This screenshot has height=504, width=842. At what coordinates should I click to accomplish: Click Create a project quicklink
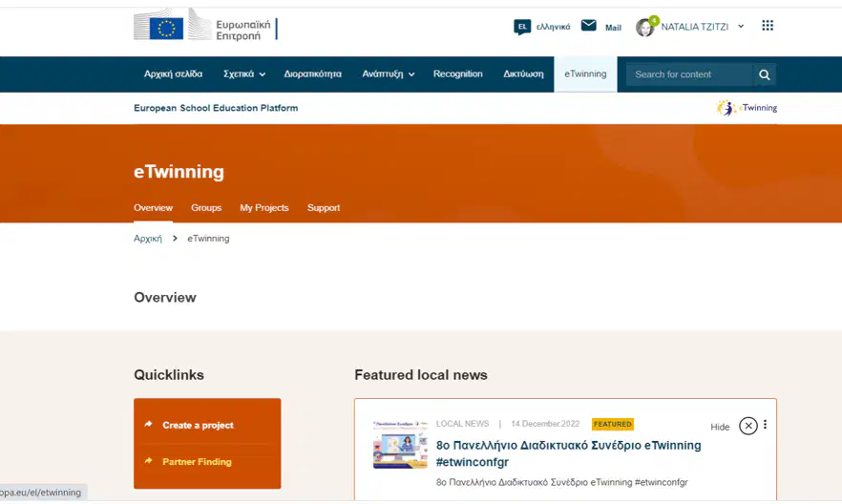click(199, 425)
